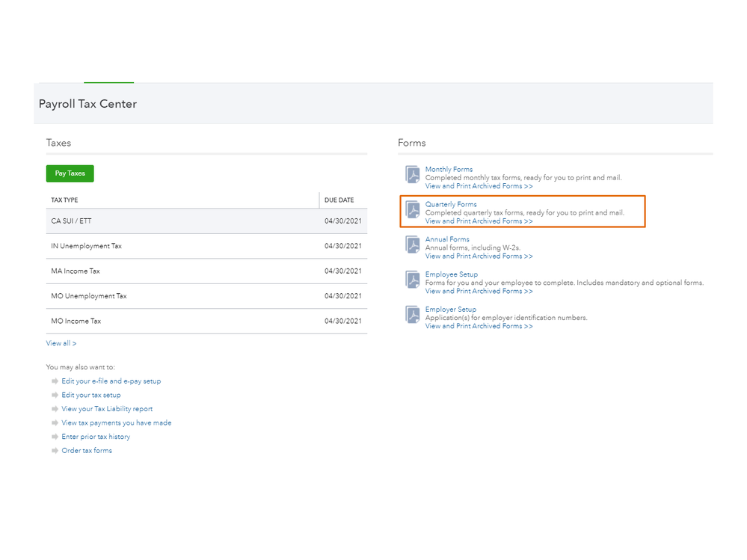Open the Quarterly Forms link

pyautogui.click(x=451, y=204)
